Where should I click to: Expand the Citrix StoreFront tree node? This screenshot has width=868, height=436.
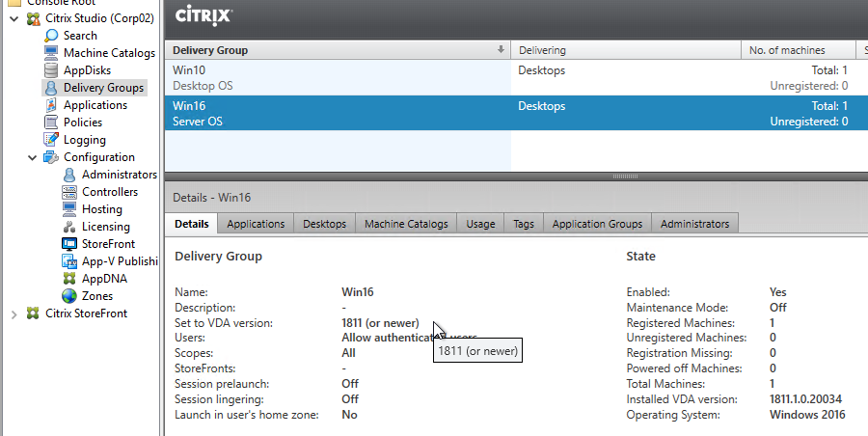(14, 314)
